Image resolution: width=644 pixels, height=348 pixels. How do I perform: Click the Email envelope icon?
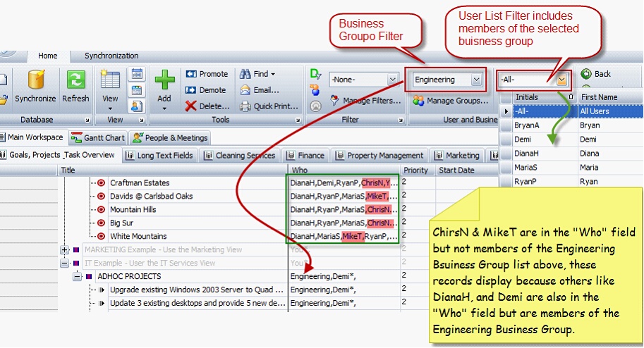point(245,90)
